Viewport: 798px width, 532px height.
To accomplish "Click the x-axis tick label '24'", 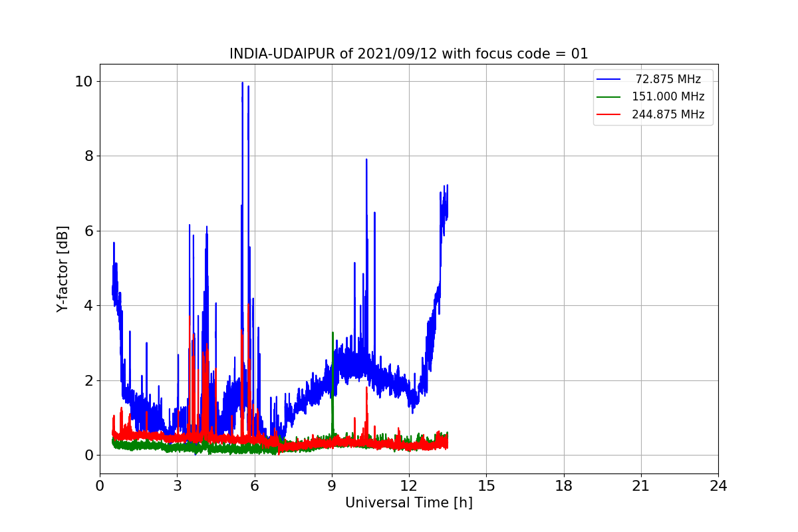I will pos(718,486).
